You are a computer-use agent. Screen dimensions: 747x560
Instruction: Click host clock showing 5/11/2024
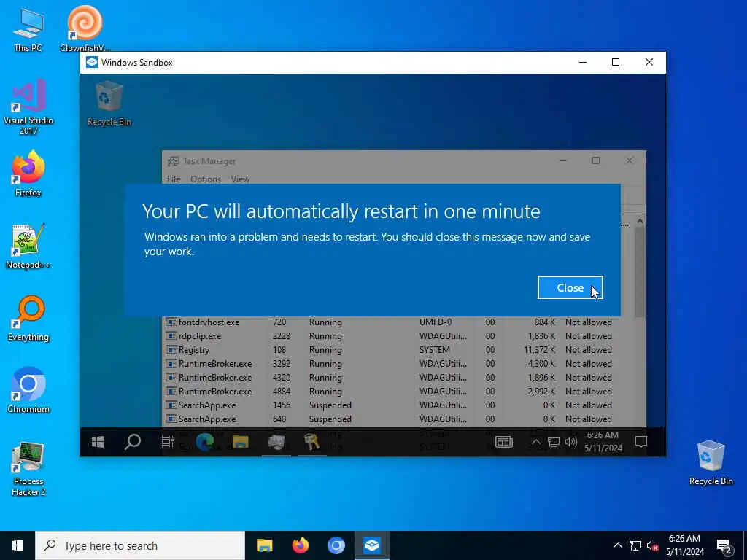[x=684, y=545]
